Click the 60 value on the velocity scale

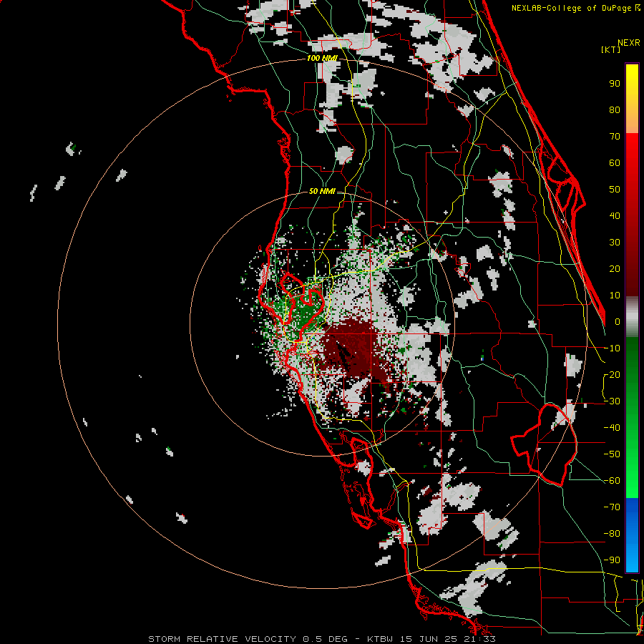tap(615, 163)
